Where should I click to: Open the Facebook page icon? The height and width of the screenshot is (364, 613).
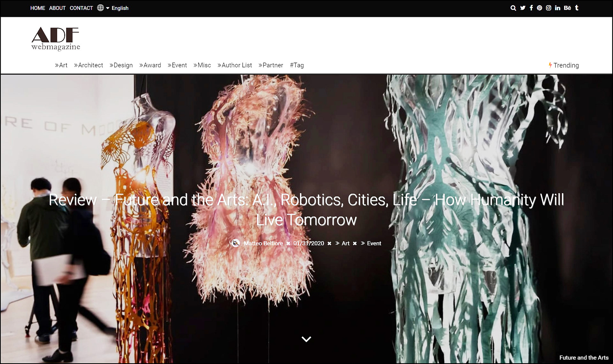click(x=531, y=8)
